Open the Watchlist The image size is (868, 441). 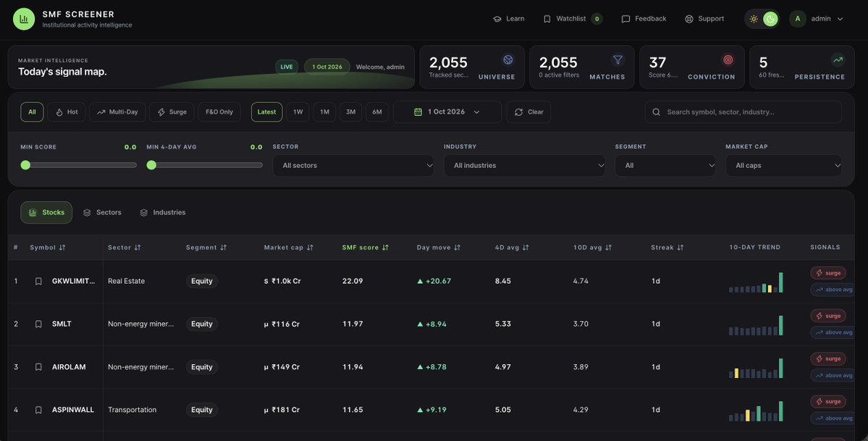(573, 19)
